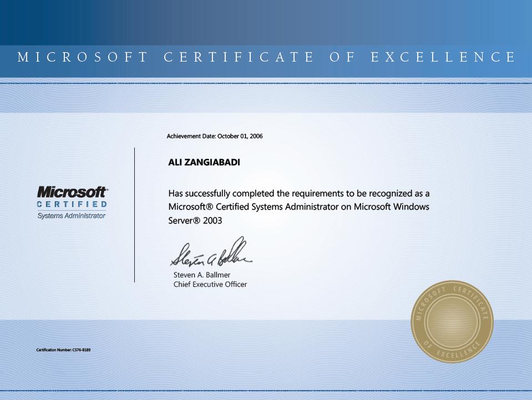Screen dimensions: 532x400
Task: Click the Achievement Date October 01, 2006 text
Action: (215, 136)
